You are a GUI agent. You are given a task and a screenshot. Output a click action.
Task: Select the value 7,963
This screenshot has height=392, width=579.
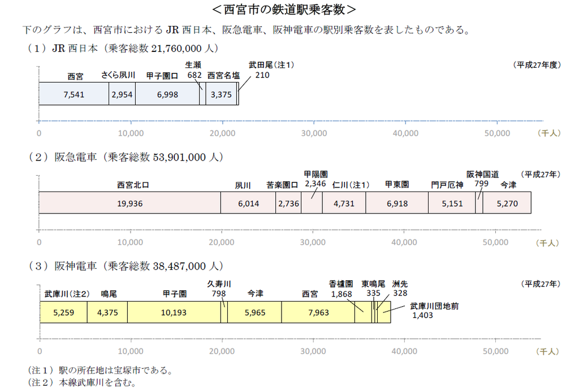319,313
